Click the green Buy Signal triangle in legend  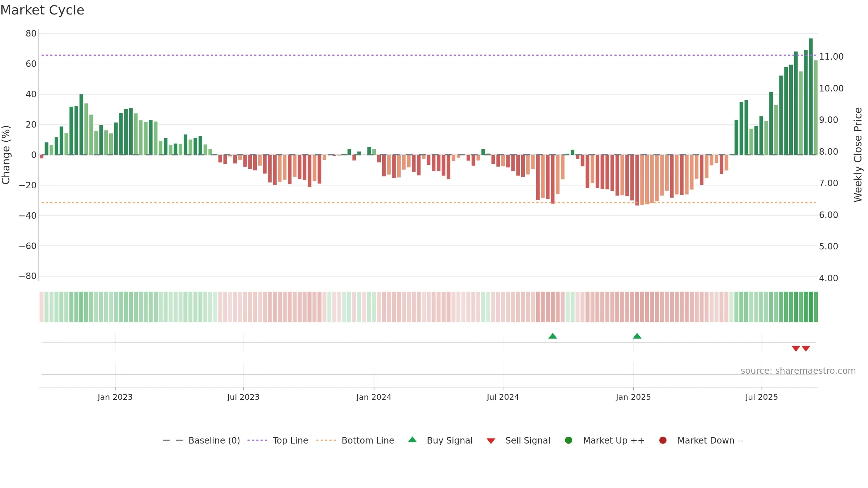[412, 440]
